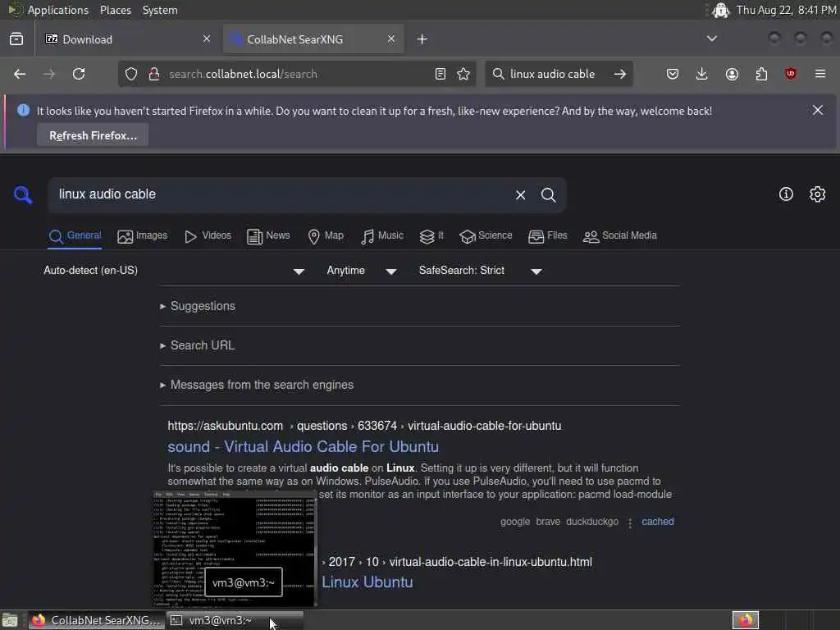
Task: Open the uBlock Origin extension icon
Action: (x=790, y=74)
